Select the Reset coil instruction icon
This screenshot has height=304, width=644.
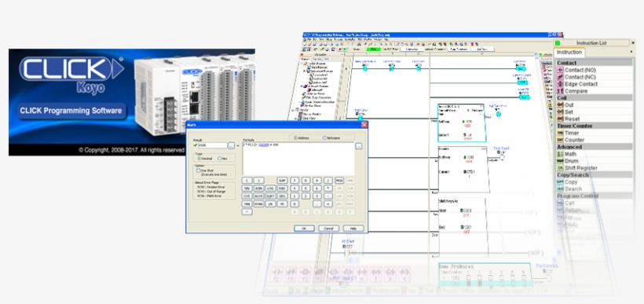click(x=560, y=119)
